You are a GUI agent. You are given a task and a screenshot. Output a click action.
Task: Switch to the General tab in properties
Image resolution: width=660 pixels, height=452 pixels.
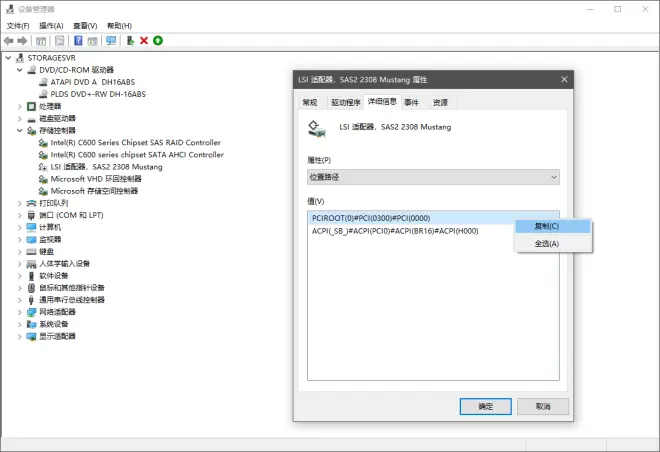[310, 102]
